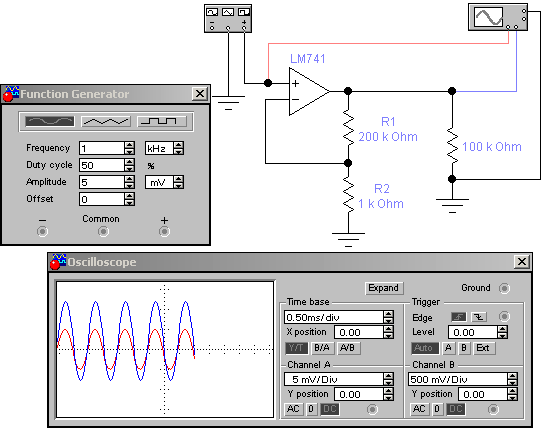
Task: Click the function generator instrument icon in circuit
Action: tap(228, 19)
